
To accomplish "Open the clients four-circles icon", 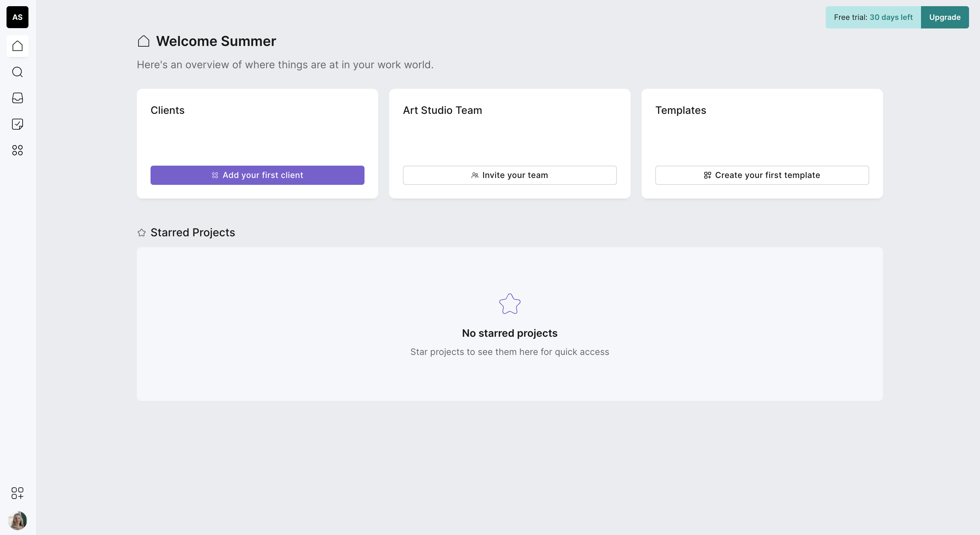I will click(x=17, y=150).
